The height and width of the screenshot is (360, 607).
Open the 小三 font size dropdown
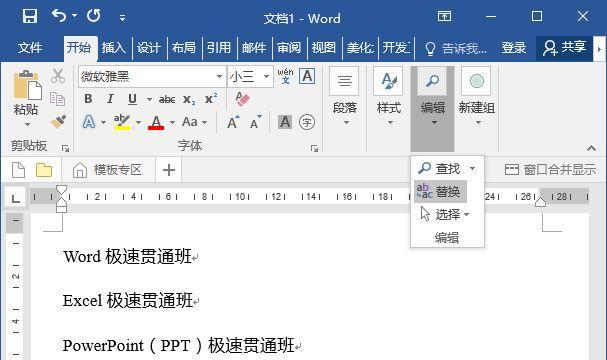tap(266, 76)
